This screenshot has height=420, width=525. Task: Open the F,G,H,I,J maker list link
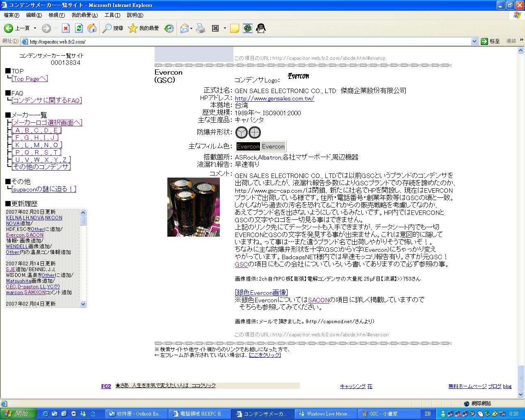point(35,137)
